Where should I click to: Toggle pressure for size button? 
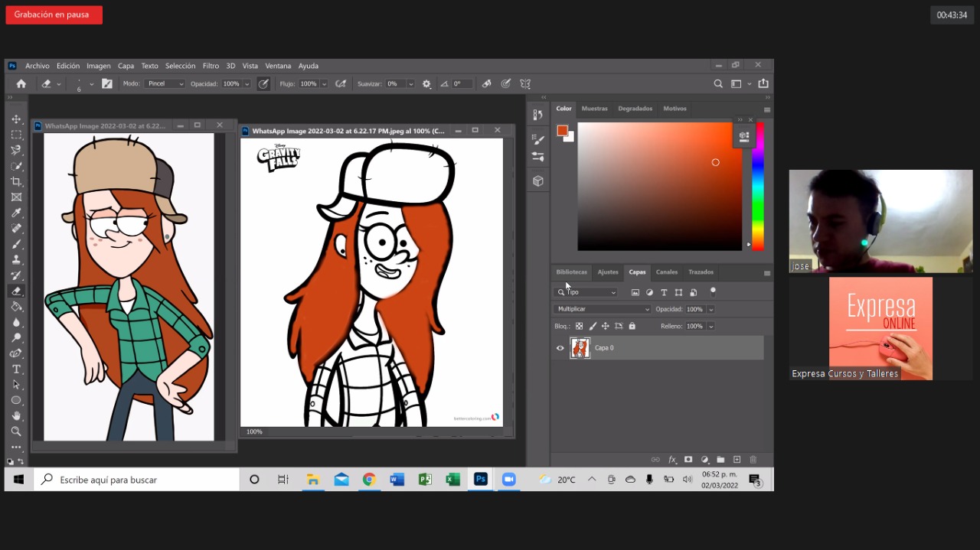(505, 84)
